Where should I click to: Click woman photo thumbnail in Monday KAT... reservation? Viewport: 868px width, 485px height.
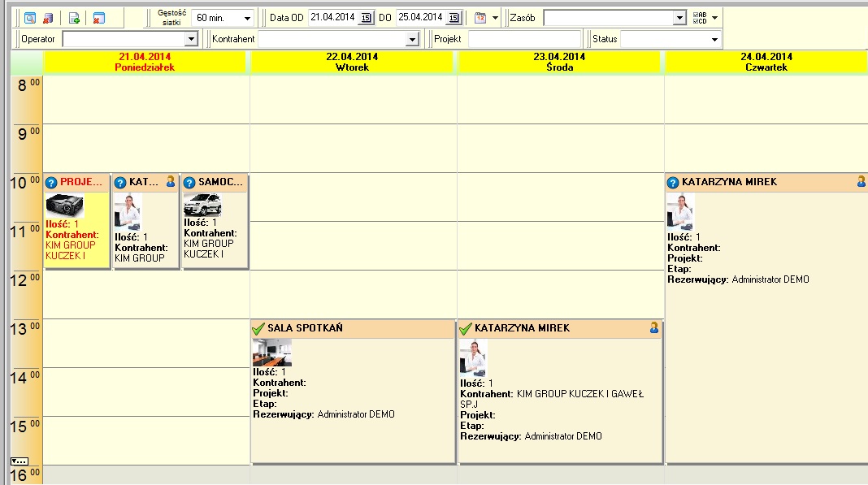128,211
